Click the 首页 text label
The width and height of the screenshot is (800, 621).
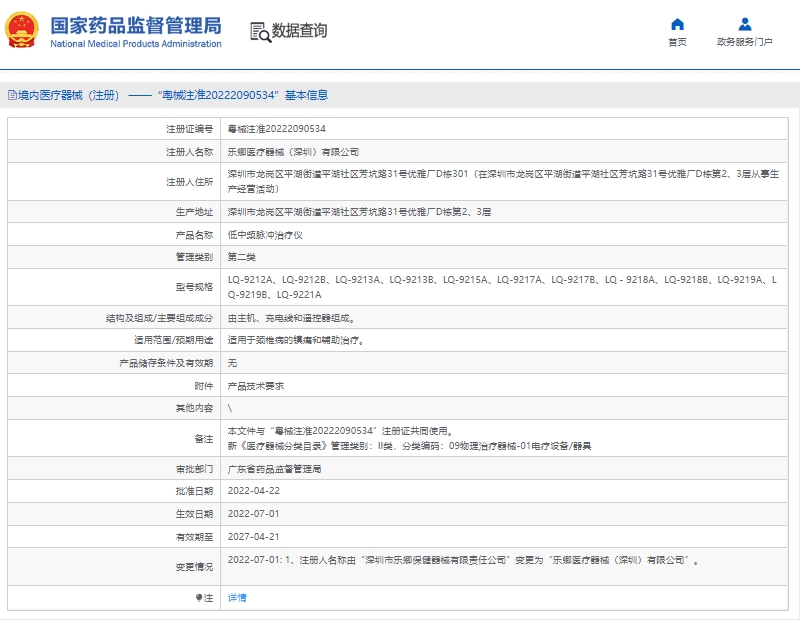[x=677, y=42]
